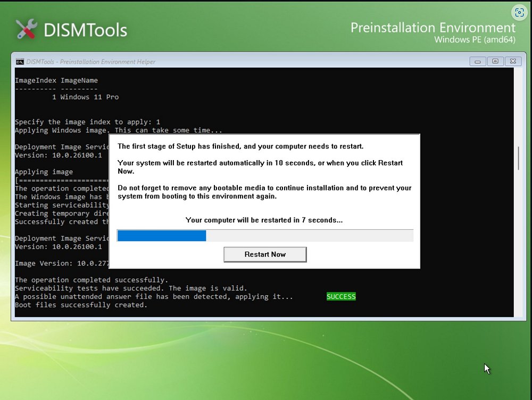Click the console window vertical scrollbar thumb
Screen dimensions: 532x400
[x=518, y=158]
